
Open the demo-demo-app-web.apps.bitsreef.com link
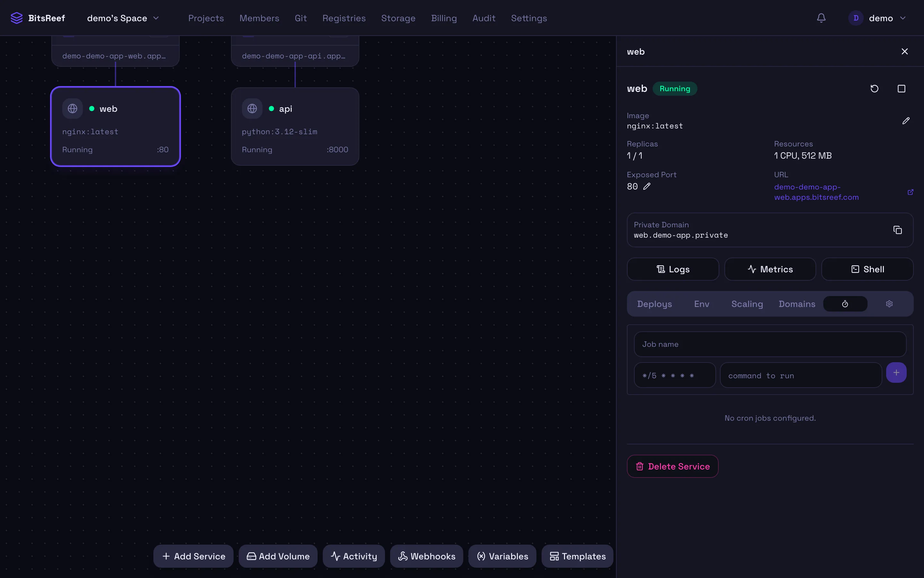pos(816,192)
